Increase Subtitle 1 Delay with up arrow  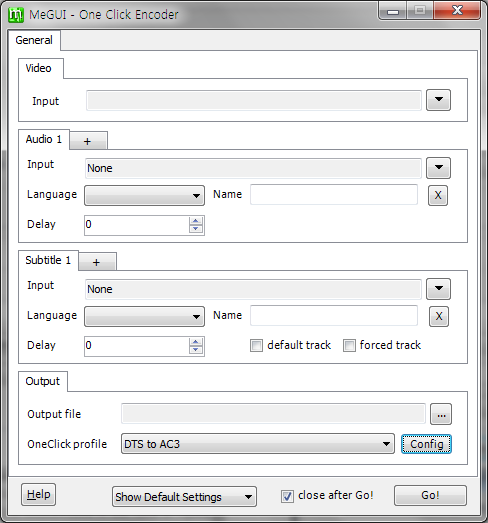click(x=196, y=342)
